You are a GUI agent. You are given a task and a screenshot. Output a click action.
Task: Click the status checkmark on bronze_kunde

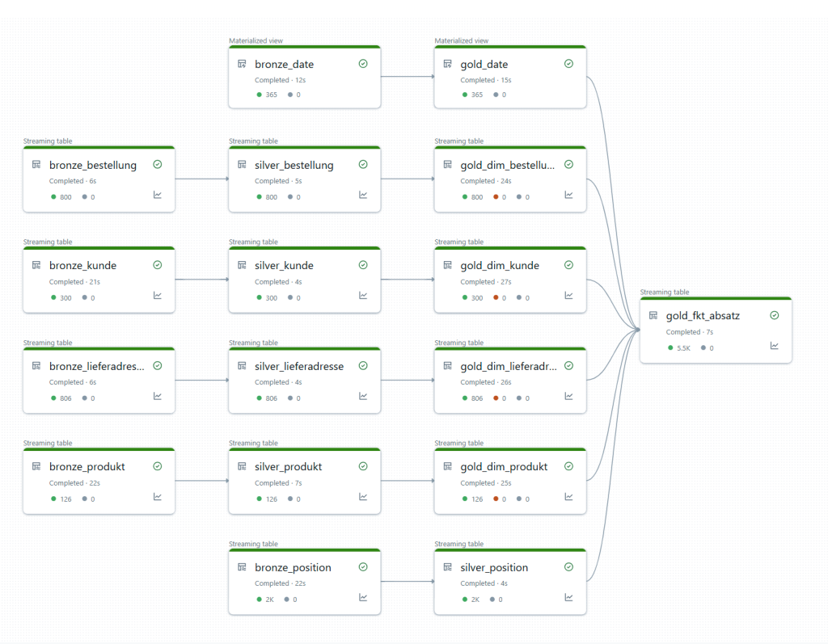pyautogui.click(x=158, y=265)
